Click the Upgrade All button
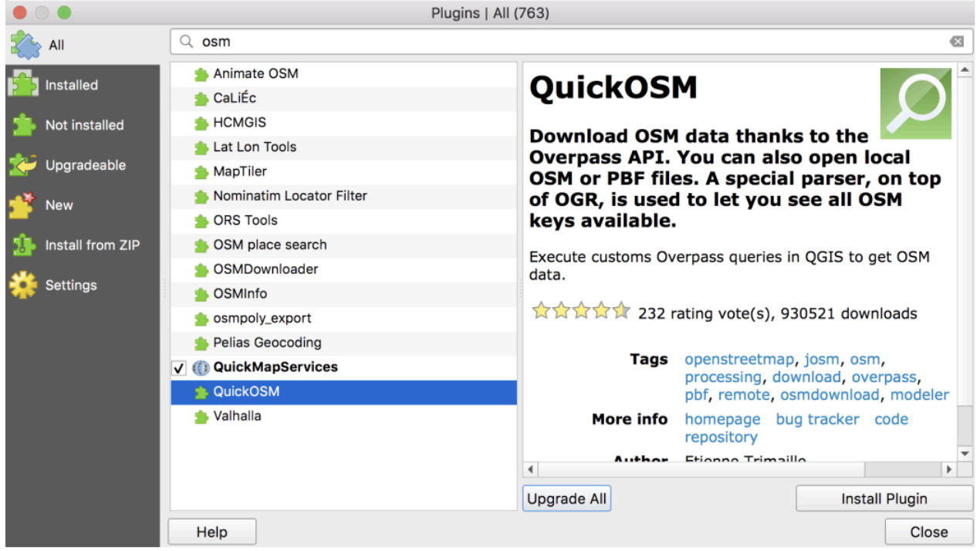980x551 pixels. coord(566,499)
